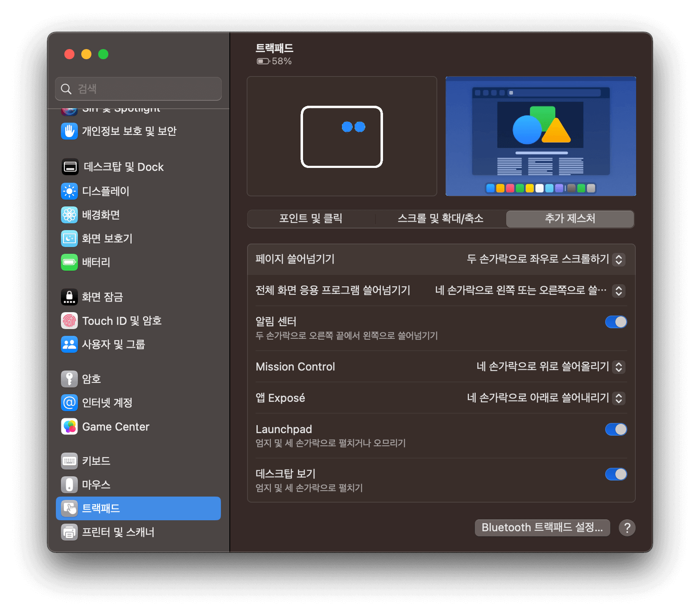The image size is (700, 615).
Task: Click the 암호 key icon
Action: tap(69, 379)
